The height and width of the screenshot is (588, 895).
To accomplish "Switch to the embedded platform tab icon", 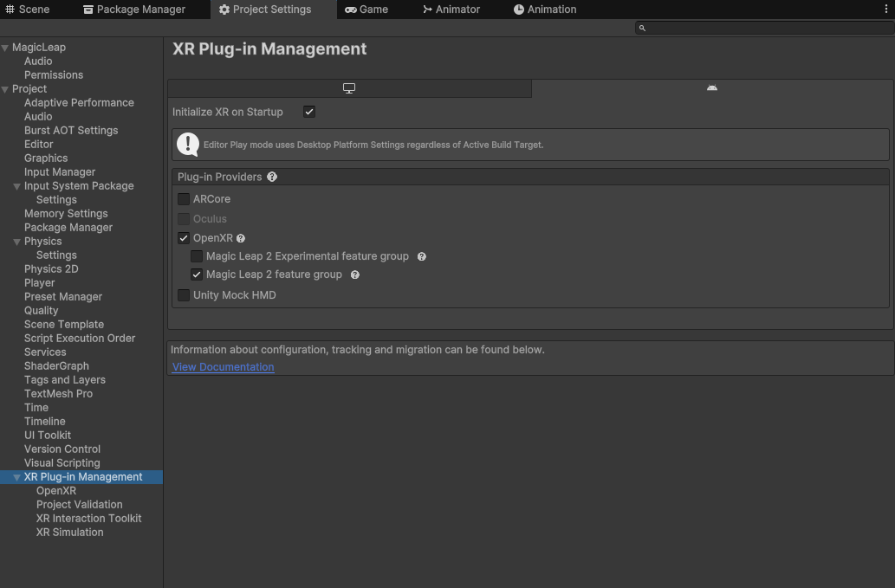I will point(711,87).
